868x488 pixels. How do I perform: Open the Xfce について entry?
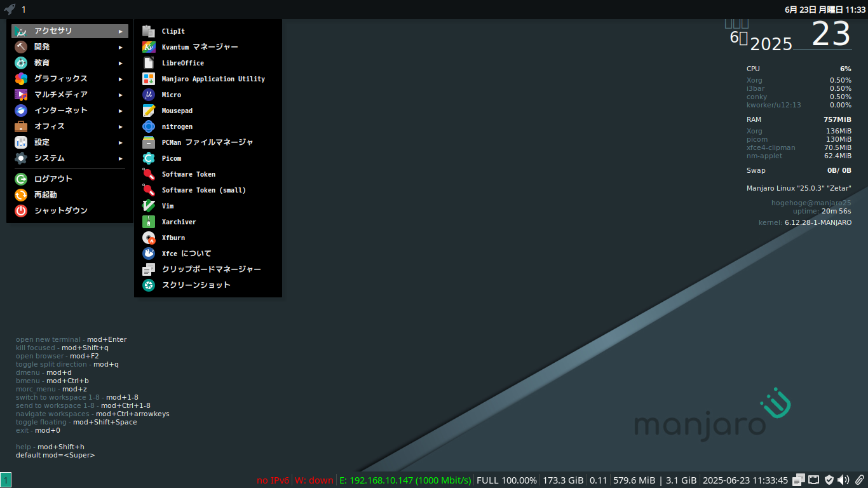point(208,254)
